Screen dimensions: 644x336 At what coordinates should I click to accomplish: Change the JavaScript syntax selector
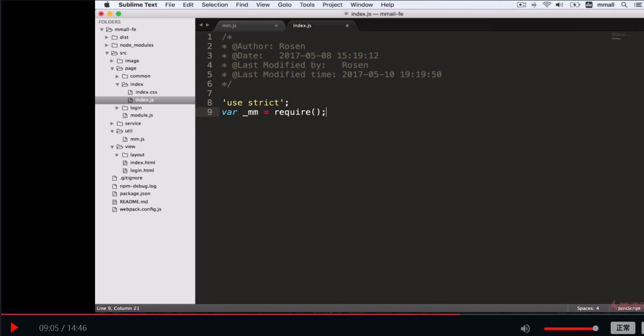629,308
